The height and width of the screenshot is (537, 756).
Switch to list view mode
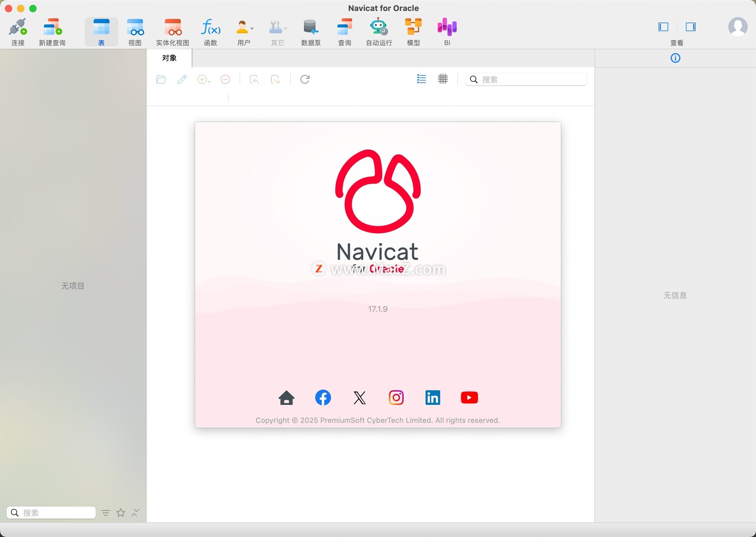point(421,79)
